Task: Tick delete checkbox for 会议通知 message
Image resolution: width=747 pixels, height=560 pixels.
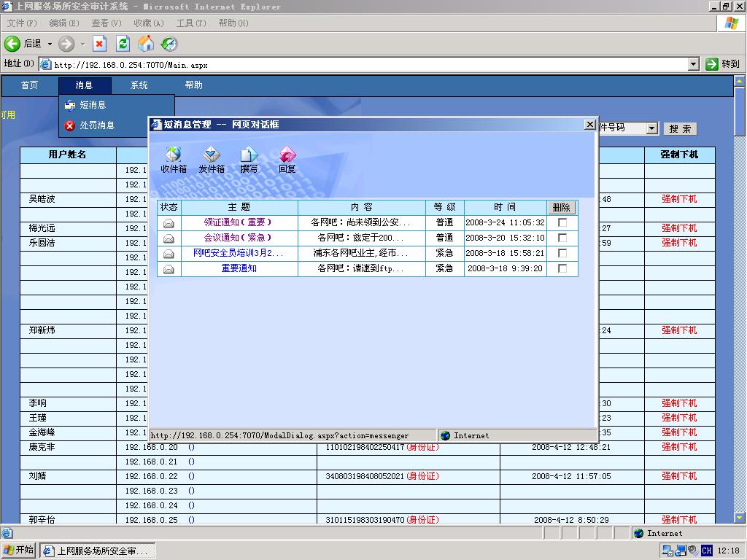Action: pos(562,238)
